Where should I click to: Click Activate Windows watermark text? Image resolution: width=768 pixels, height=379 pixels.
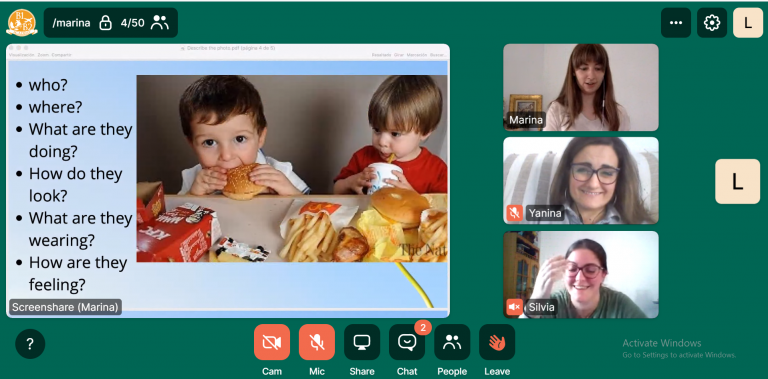(662, 343)
